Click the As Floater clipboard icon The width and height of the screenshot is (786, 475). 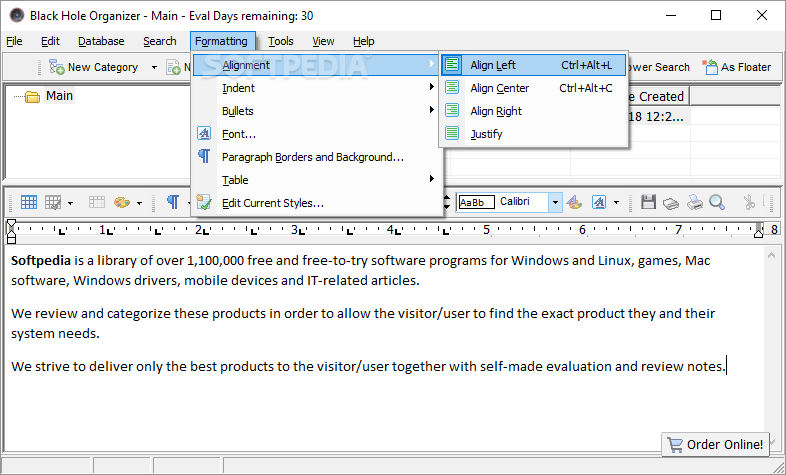pos(709,67)
